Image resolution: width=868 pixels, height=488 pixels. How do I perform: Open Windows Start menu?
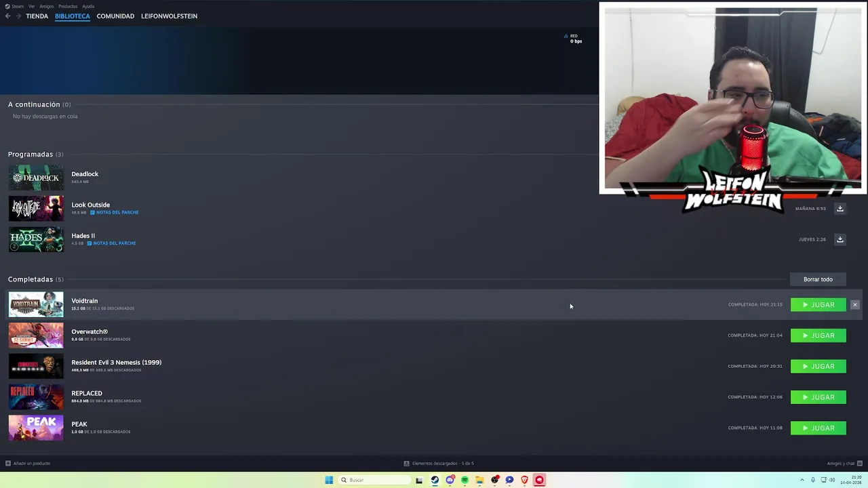tap(329, 480)
